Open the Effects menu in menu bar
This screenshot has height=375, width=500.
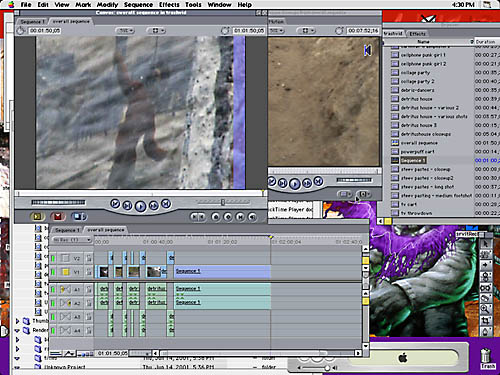coord(169,5)
